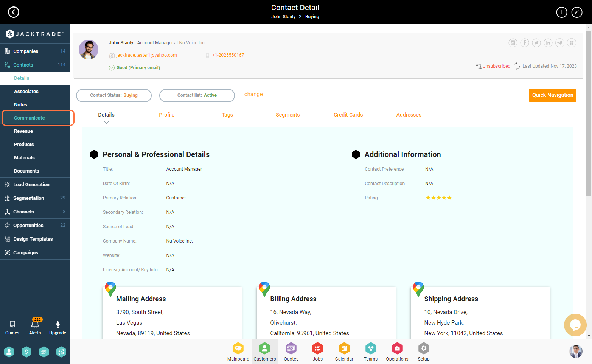
Task: Select Revenue submenu item
Action: tap(35, 131)
